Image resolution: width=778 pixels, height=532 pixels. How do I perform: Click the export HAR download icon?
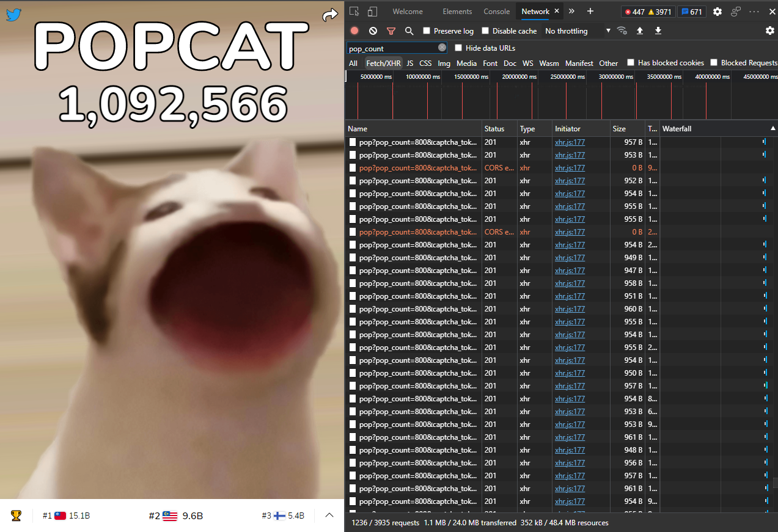tap(658, 31)
